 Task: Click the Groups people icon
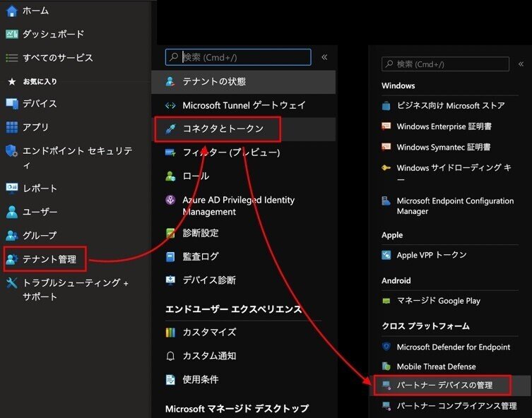(x=12, y=235)
